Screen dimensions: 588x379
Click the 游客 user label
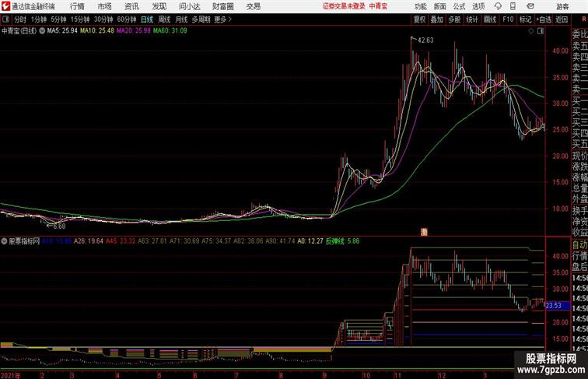[x=562, y=6]
